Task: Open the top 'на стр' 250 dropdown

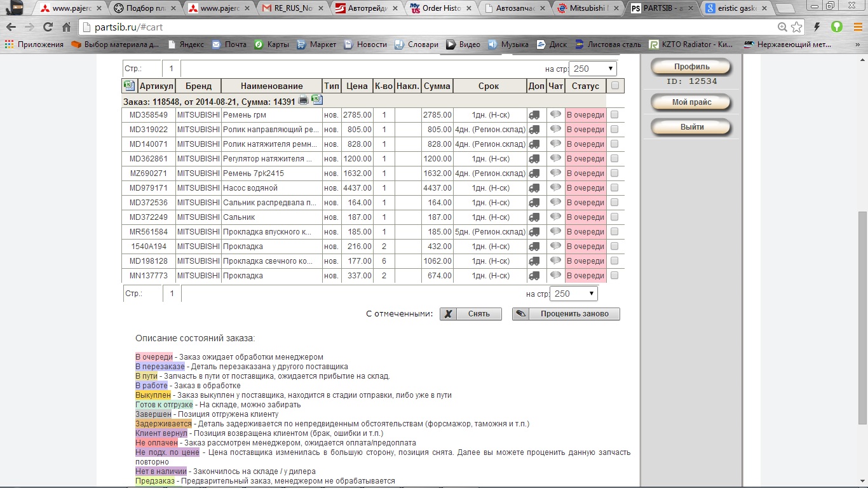Action: point(593,69)
